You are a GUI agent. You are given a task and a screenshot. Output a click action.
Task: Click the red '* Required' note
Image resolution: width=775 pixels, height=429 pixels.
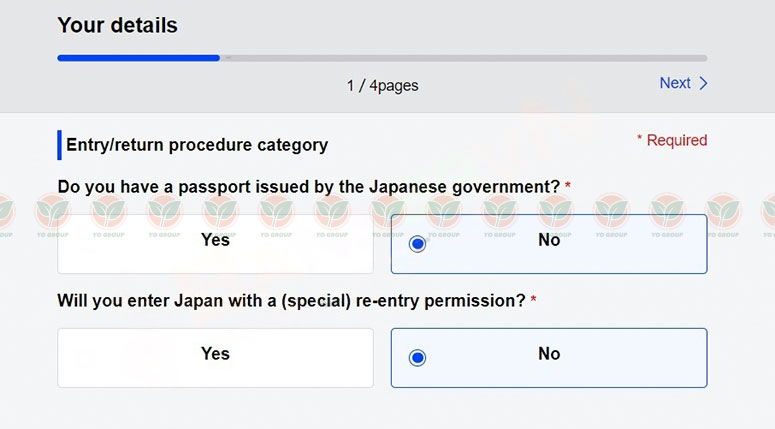click(672, 140)
